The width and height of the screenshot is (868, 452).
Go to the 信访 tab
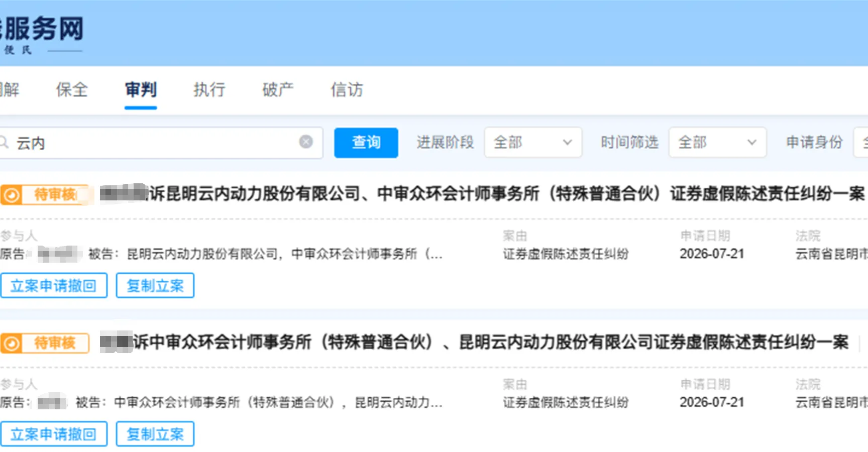347,90
